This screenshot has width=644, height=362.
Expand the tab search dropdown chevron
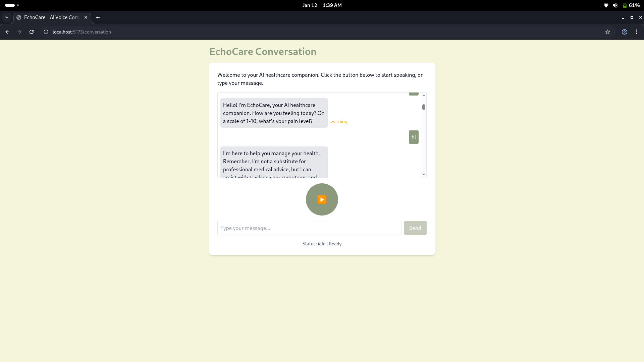pyautogui.click(x=7, y=17)
